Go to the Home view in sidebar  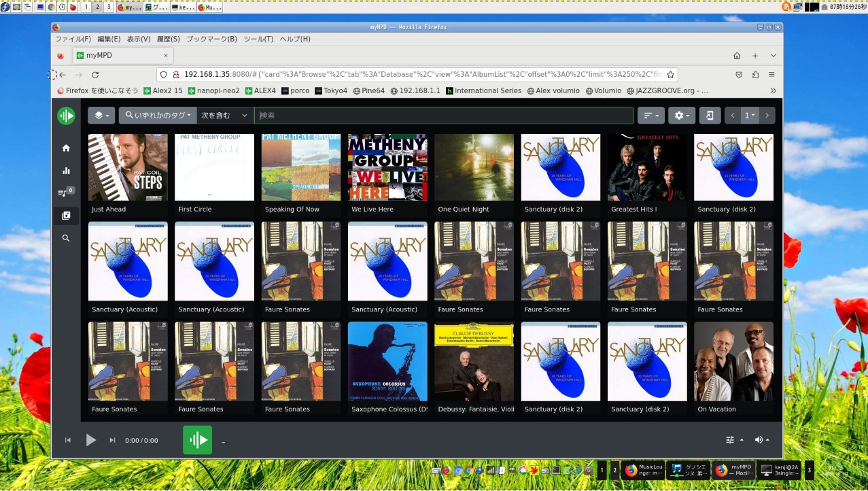point(66,148)
